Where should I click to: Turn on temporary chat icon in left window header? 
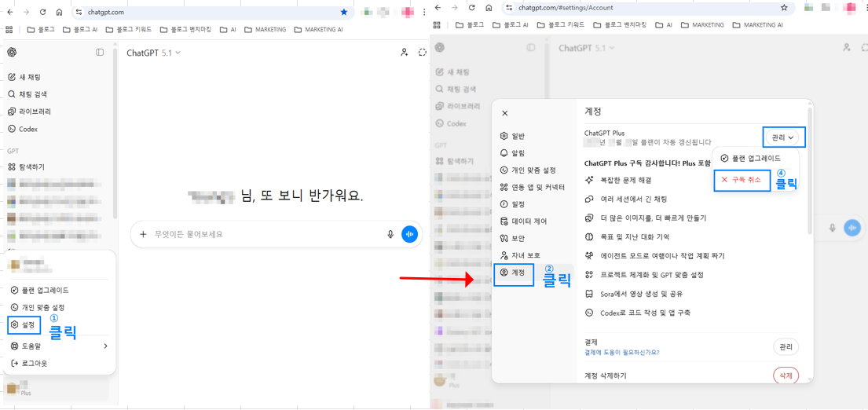pyautogui.click(x=423, y=53)
